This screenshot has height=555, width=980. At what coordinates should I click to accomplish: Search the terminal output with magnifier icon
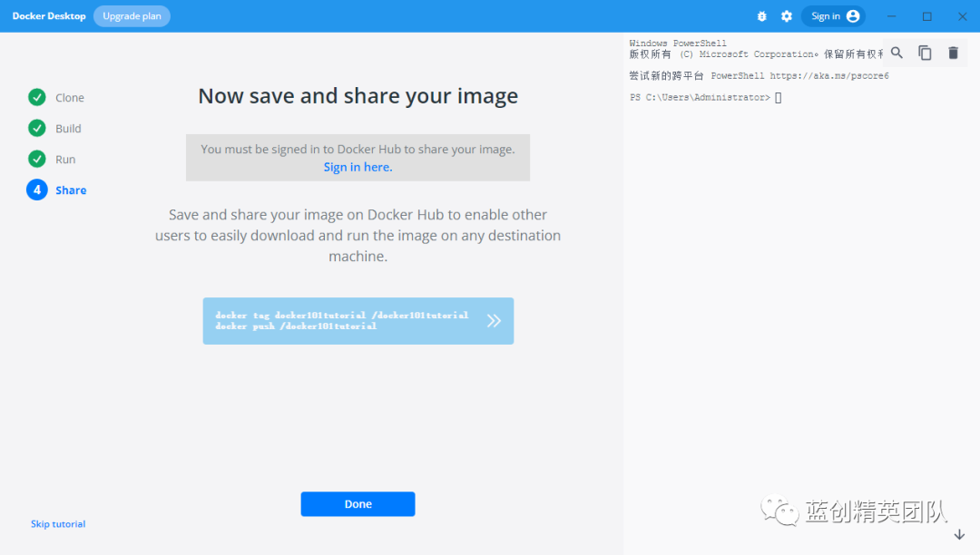pyautogui.click(x=897, y=54)
